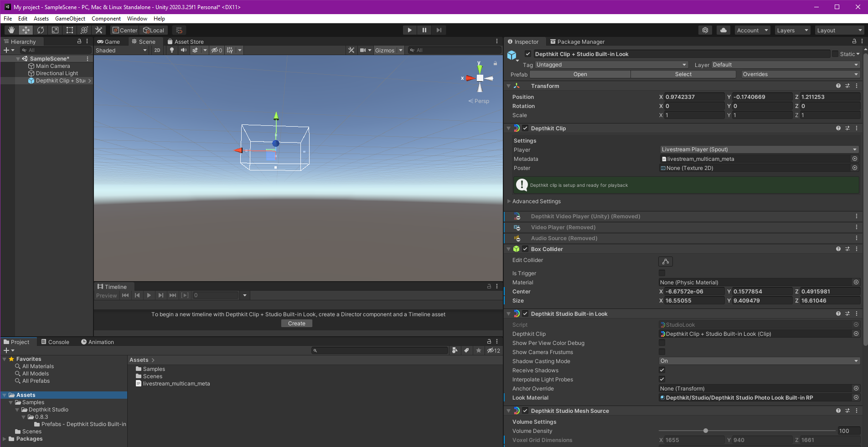
Task: Open the Shadow Casting Mode dropdown
Action: pos(759,361)
